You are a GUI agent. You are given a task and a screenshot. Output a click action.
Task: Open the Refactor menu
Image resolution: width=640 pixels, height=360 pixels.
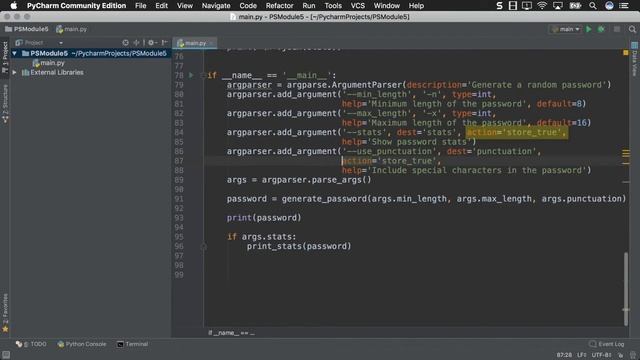[x=279, y=6]
